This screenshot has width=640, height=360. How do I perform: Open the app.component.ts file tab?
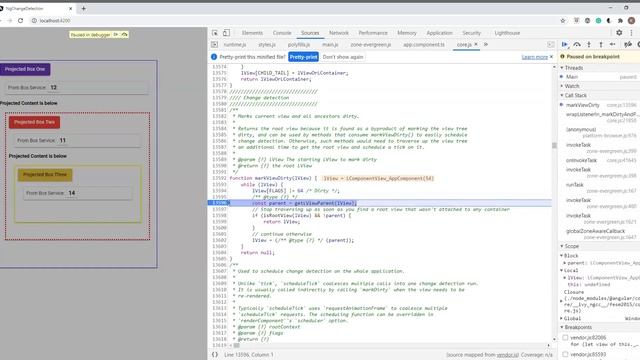point(424,44)
